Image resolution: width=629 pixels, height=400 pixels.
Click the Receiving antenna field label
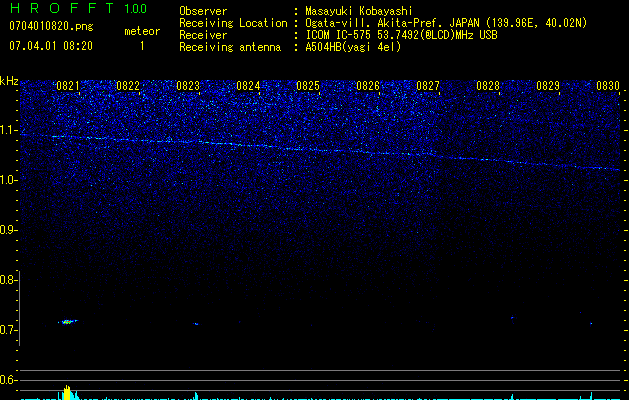pos(230,47)
